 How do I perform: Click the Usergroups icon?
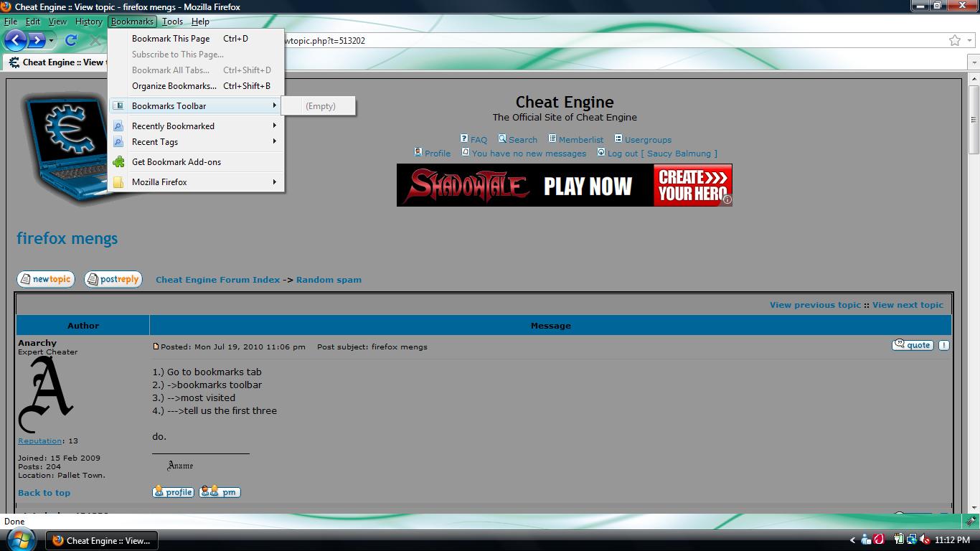(618, 138)
